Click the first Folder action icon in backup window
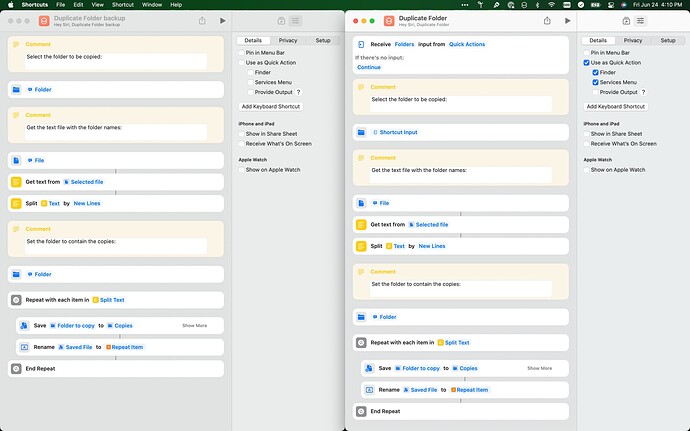 coord(16,89)
